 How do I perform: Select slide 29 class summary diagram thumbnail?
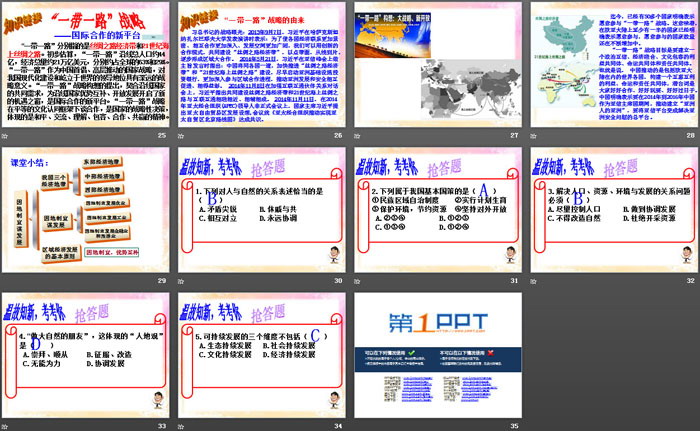(86, 210)
